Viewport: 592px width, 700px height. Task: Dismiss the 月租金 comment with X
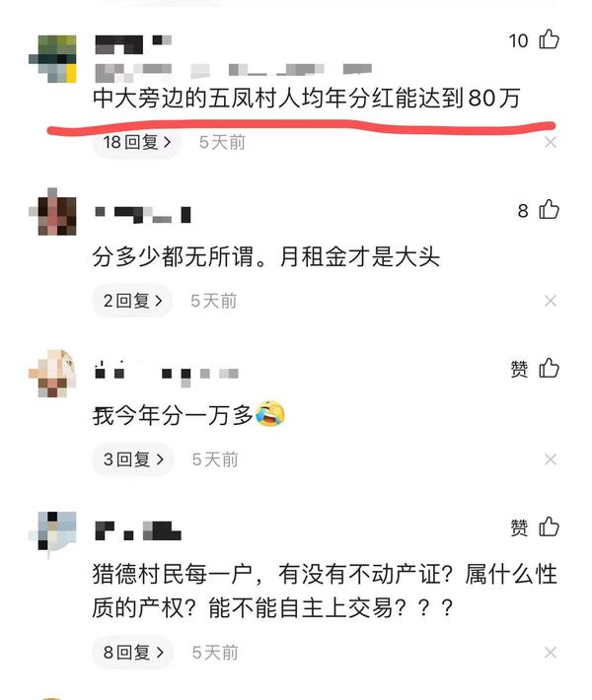click(x=551, y=301)
